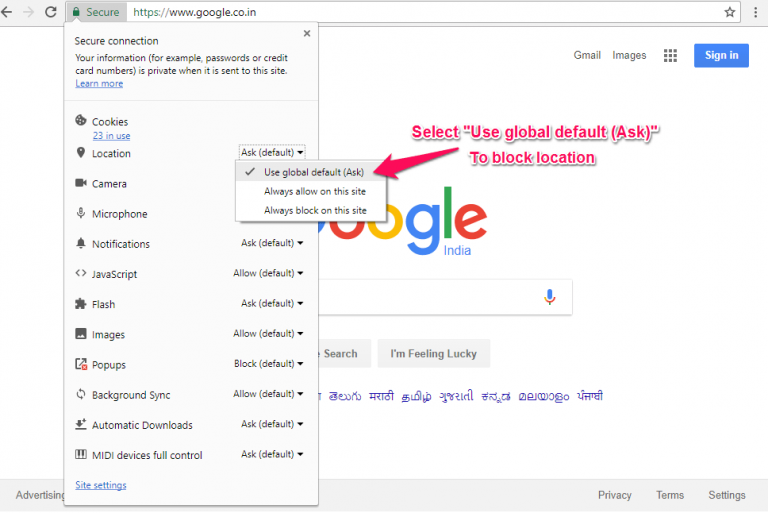768x513 pixels.
Task: Click the Camera icon
Action: 81,183
